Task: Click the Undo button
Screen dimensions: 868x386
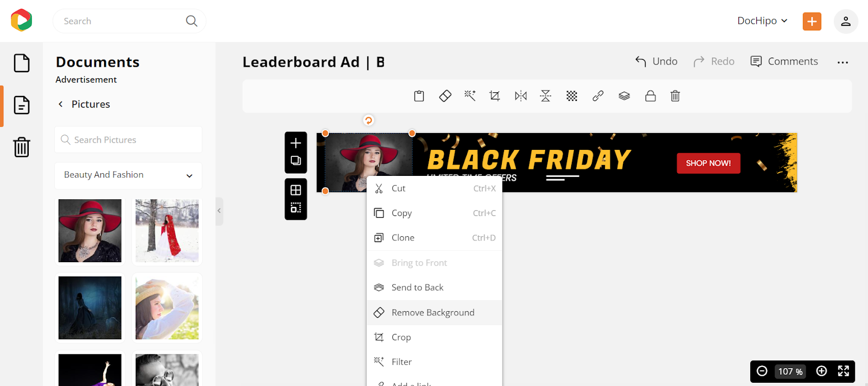Action: [656, 61]
